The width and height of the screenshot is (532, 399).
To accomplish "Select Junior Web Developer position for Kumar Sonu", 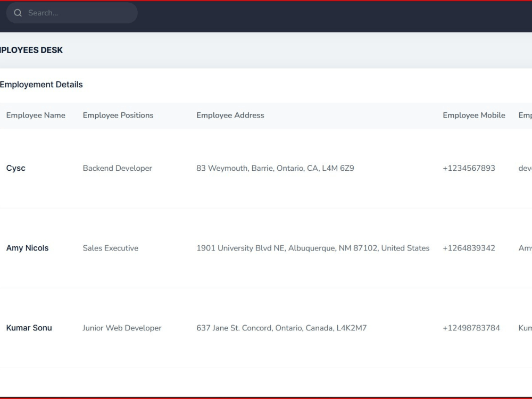I will pyautogui.click(x=122, y=328).
